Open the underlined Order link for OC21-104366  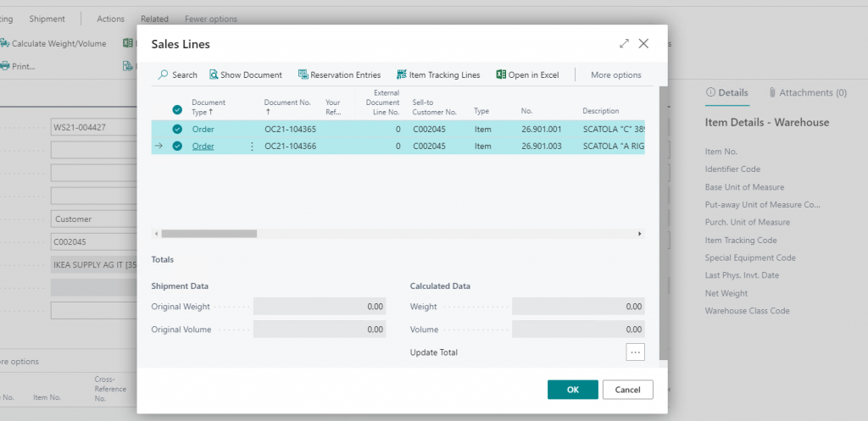pos(203,146)
